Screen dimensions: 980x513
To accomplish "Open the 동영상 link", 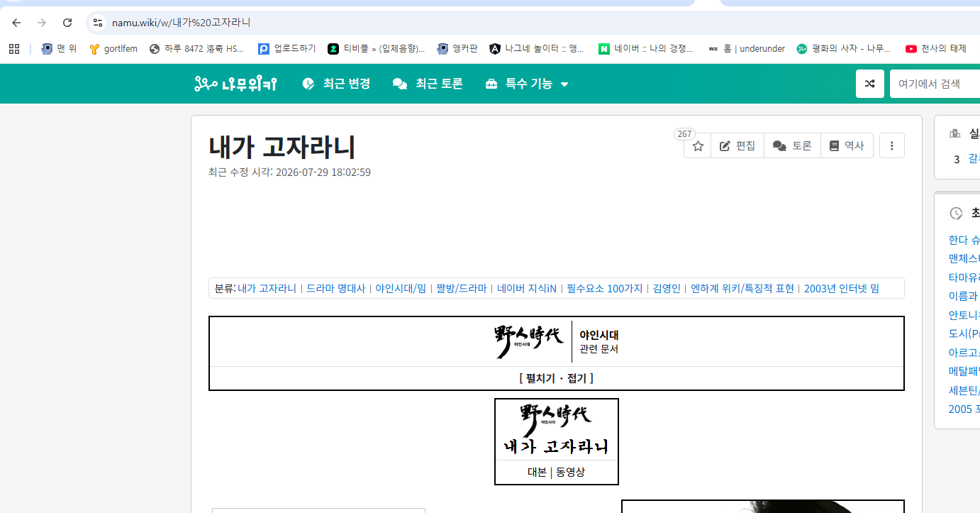I will pyautogui.click(x=571, y=472).
